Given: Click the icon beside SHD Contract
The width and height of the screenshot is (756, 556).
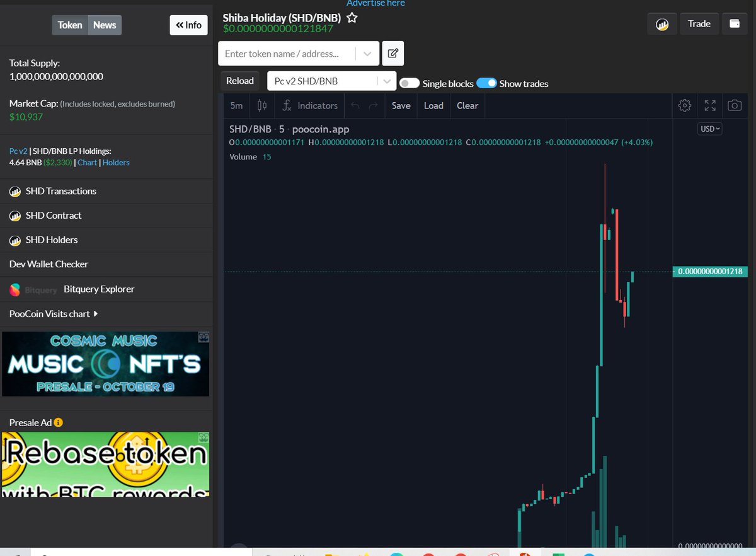Looking at the screenshot, I should click(x=15, y=216).
